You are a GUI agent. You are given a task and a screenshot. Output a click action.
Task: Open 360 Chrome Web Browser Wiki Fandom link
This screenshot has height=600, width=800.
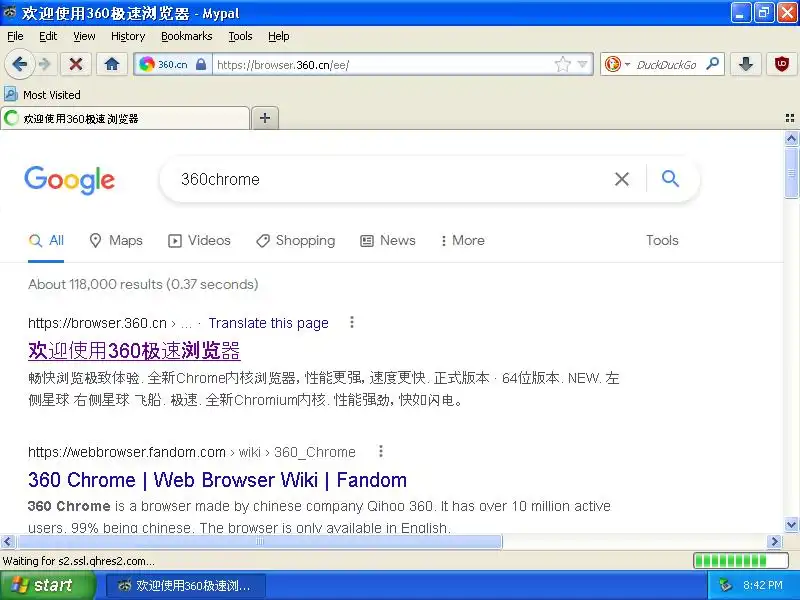tap(217, 480)
